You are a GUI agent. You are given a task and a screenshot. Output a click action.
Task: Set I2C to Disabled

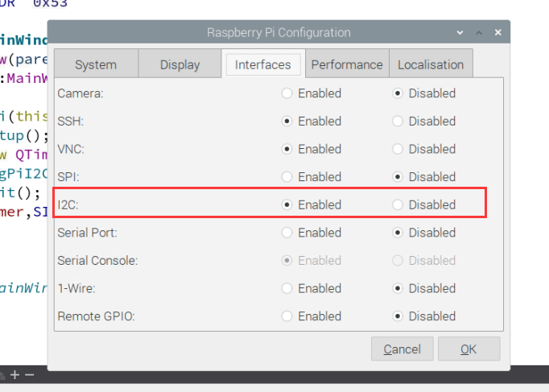pos(398,204)
